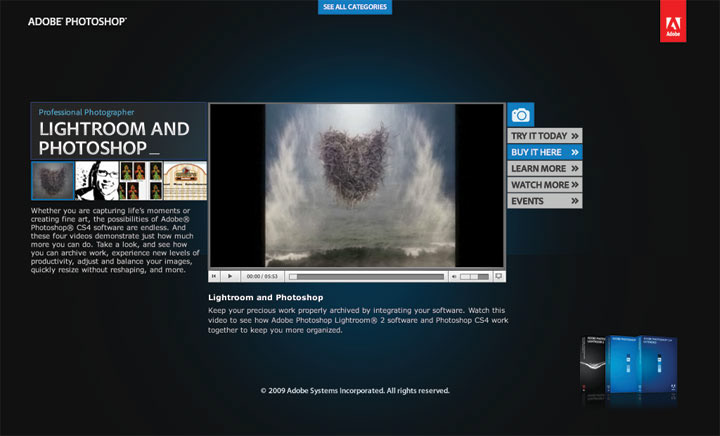Select the black-and-white portrait thumbnail

pos(97,180)
